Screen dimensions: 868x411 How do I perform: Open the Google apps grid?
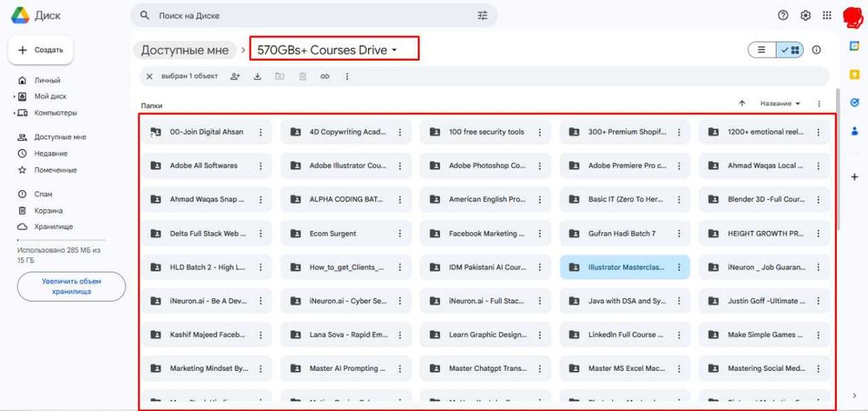827,16
